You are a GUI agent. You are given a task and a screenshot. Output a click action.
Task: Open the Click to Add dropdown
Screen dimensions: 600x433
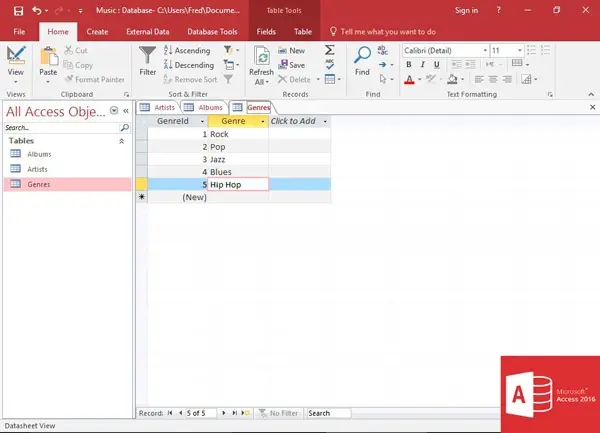pos(325,121)
